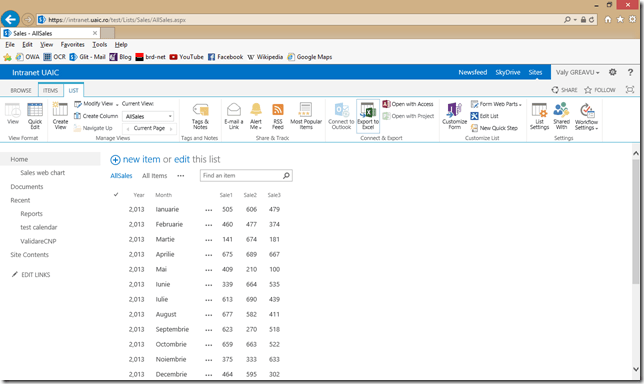Open the August row ellipsis menu

pos(209,315)
